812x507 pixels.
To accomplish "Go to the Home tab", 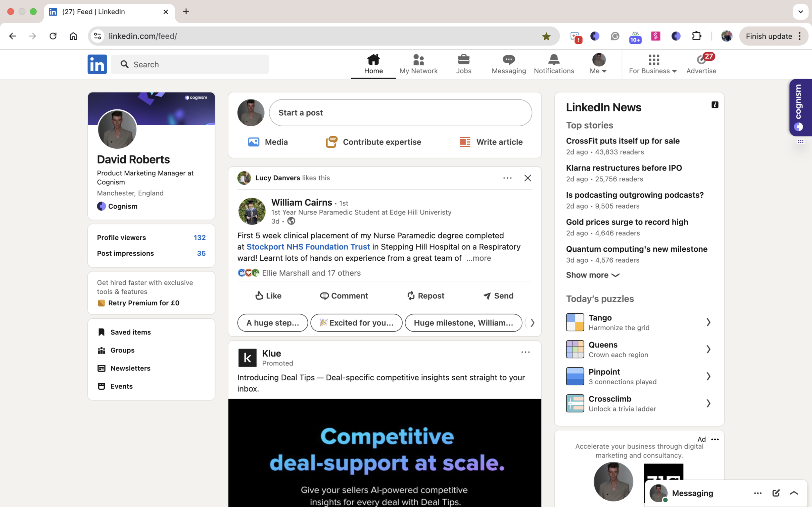I will click(x=373, y=64).
